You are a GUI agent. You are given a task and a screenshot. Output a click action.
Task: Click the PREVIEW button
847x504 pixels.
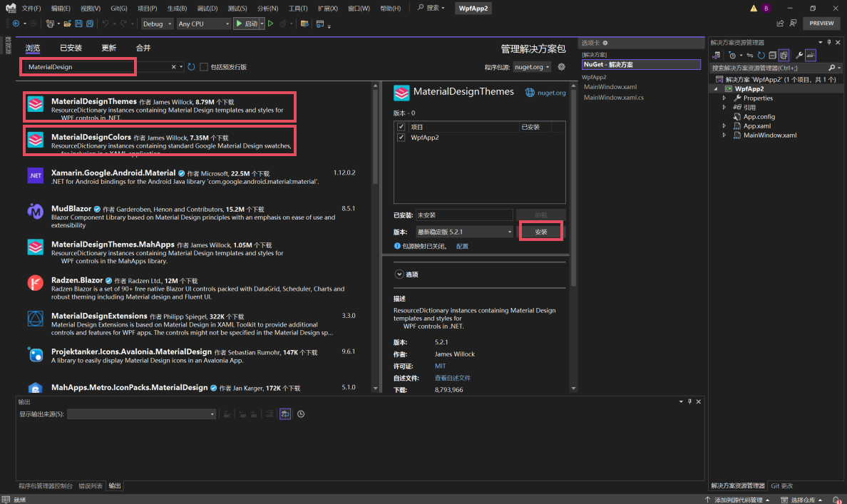[x=821, y=24]
